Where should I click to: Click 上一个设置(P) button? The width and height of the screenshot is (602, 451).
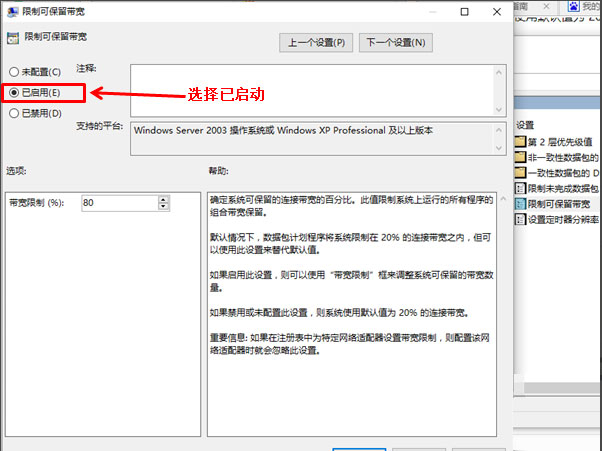(315, 43)
